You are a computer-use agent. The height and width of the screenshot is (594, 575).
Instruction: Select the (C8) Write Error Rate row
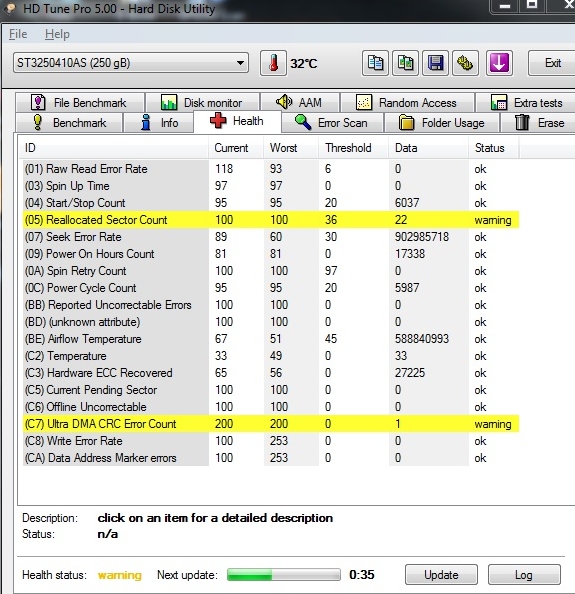point(271,441)
